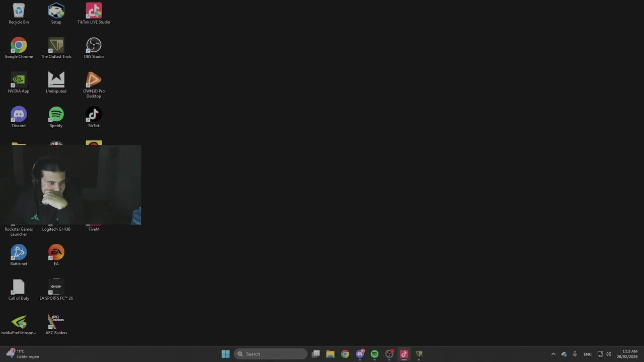
Task: Open the weather widget showing 11°C
Action: click(x=23, y=354)
